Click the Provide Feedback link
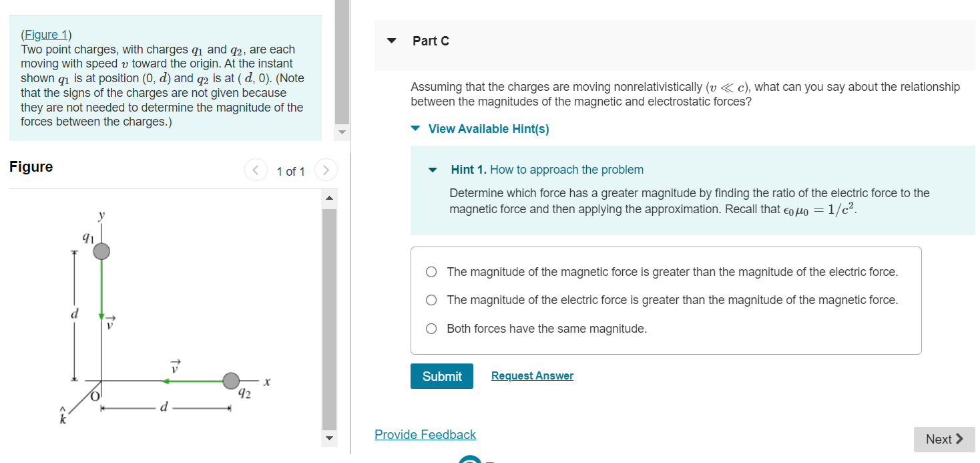980x463 pixels. coord(425,434)
